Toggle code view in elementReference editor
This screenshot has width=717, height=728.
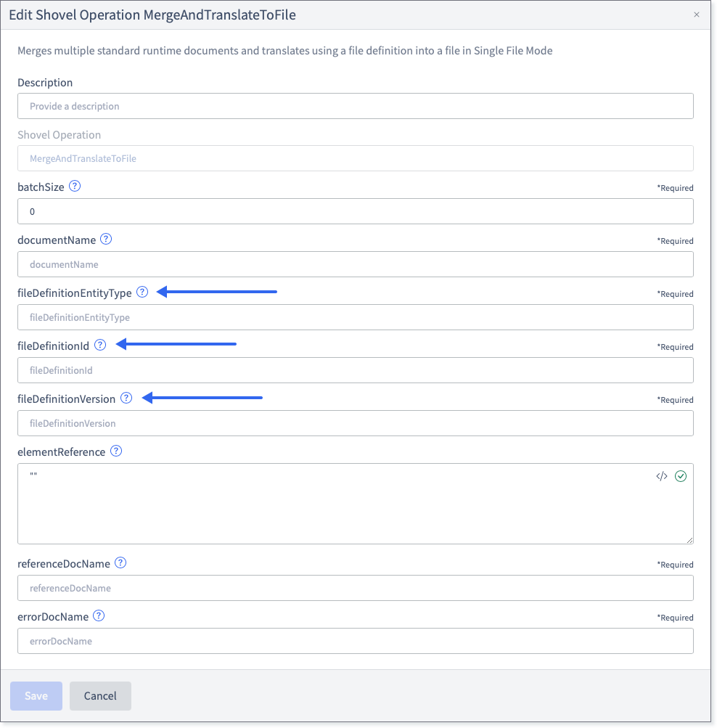tap(662, 476)
